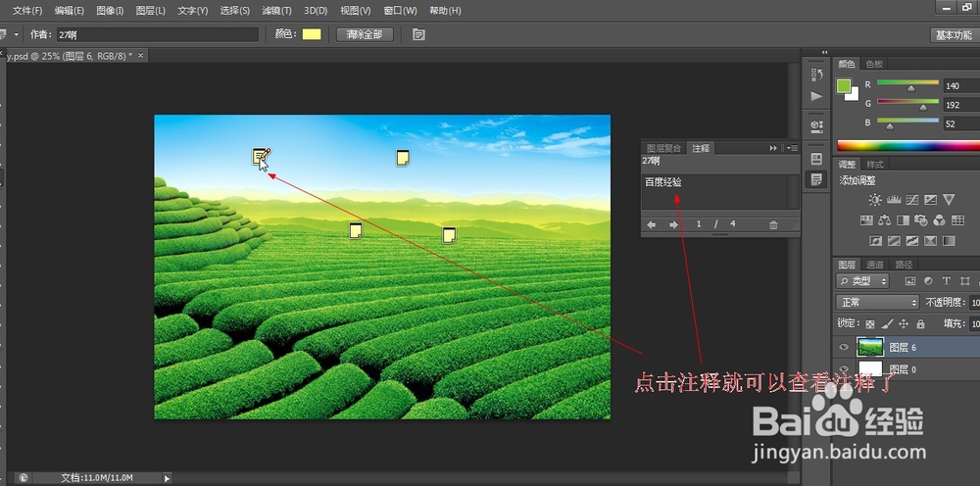Click the R channel slider

pos(907,85)
